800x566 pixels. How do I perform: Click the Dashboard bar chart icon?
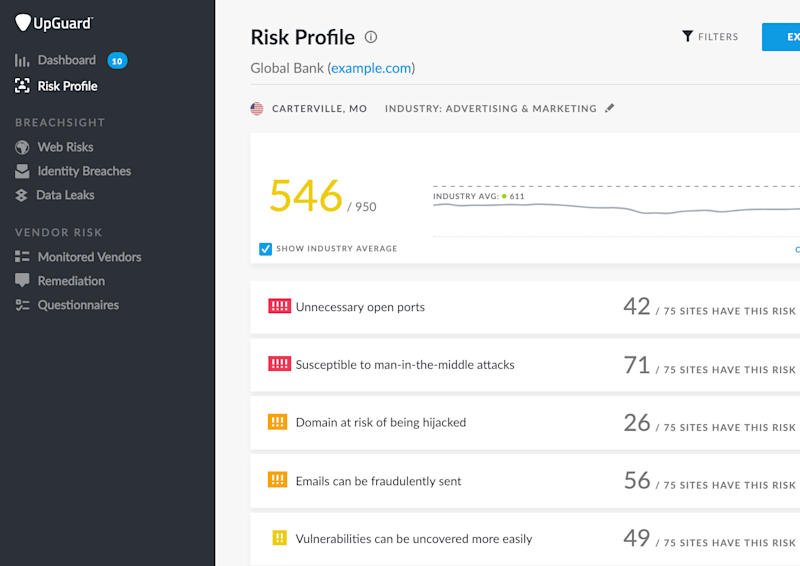tap(22, 61)
